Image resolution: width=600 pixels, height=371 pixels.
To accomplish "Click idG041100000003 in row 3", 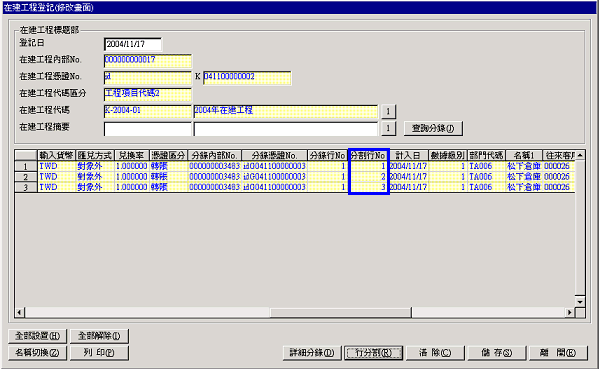I will click(275, 187).
